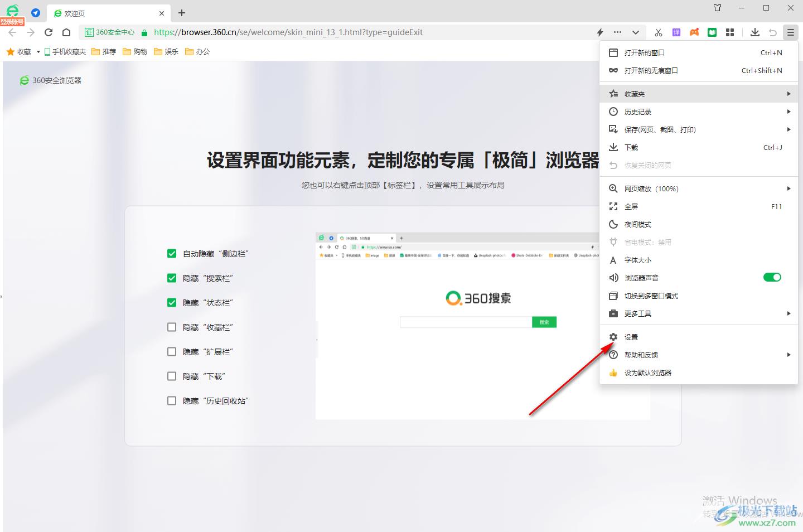Open a new tab with plus button

coord(182,13)
